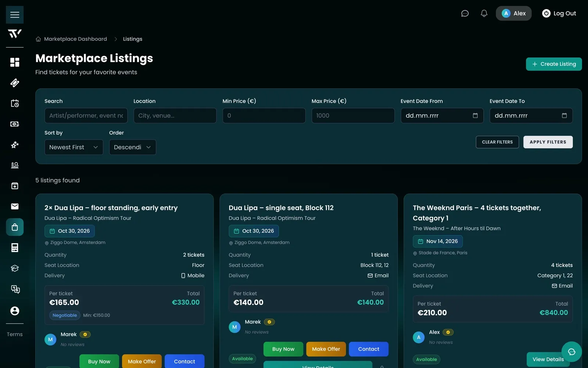Open the notifications bell

point(484,13)
